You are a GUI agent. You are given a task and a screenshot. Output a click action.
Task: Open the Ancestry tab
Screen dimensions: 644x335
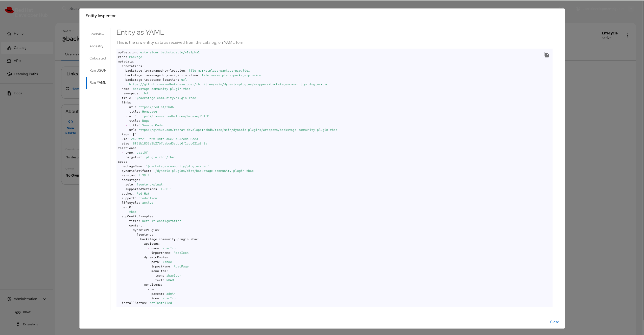click(x=97, y=46)
